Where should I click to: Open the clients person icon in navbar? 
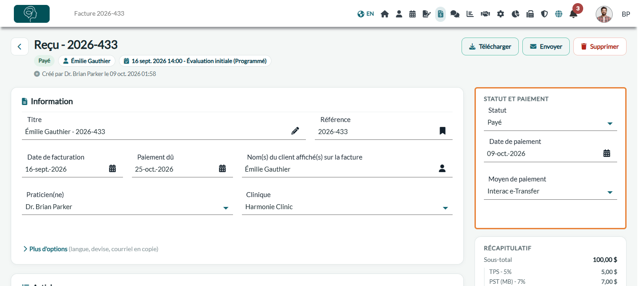[399, 14]
